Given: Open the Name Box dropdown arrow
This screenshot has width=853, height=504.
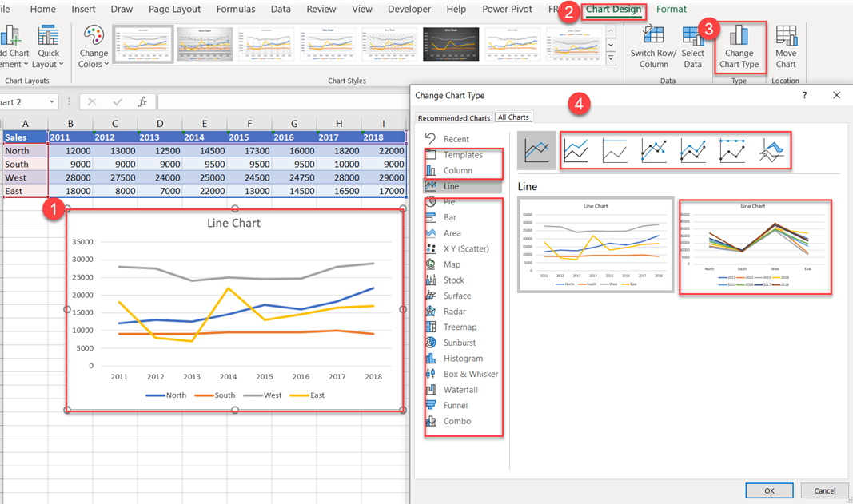Looking at the screenshot, I should pos(52,101).
